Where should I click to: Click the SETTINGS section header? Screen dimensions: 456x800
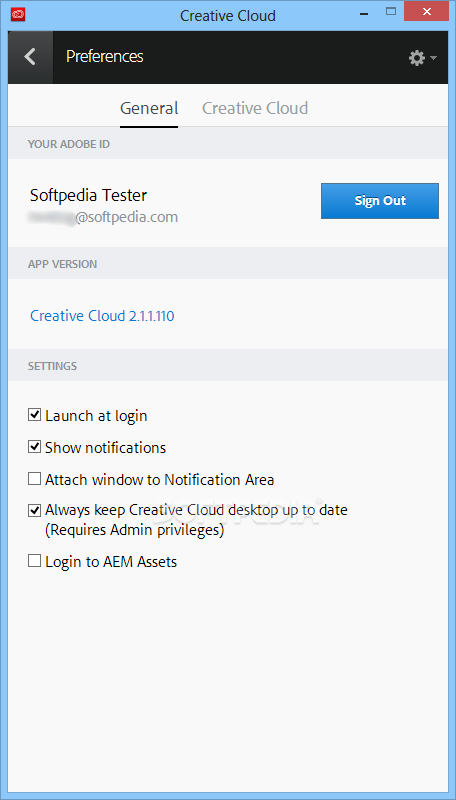click(x=53, y=366)
